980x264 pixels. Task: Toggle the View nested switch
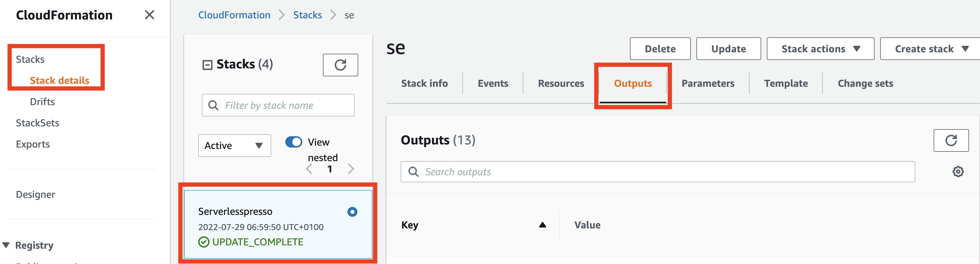tap(293, 142)
